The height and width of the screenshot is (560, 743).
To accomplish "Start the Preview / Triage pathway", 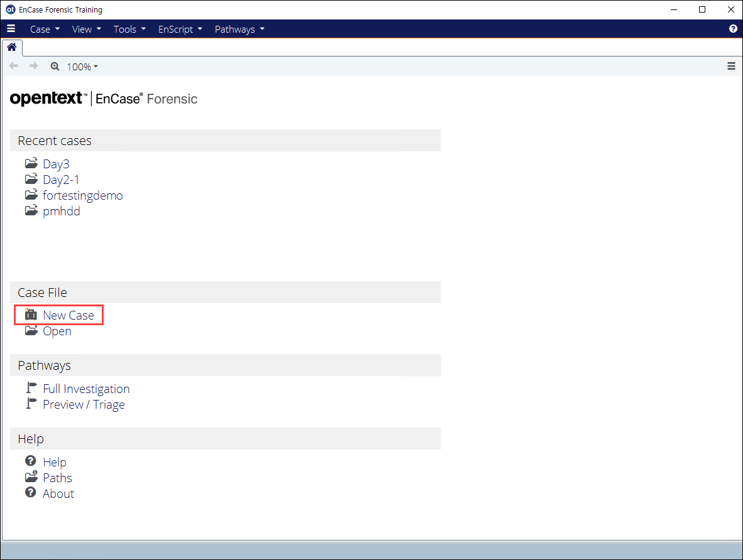I will (84, 404).
